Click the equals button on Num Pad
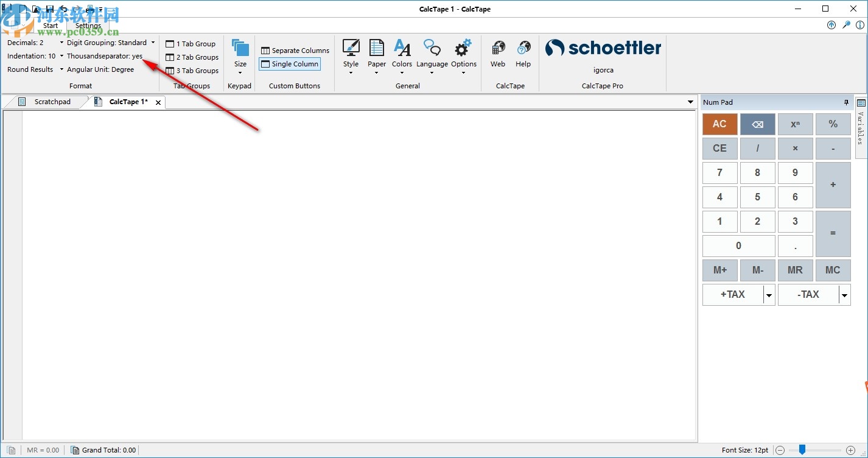Image resolution: width=868 pixels, height=458 pixels. click(x=833, y=234)
